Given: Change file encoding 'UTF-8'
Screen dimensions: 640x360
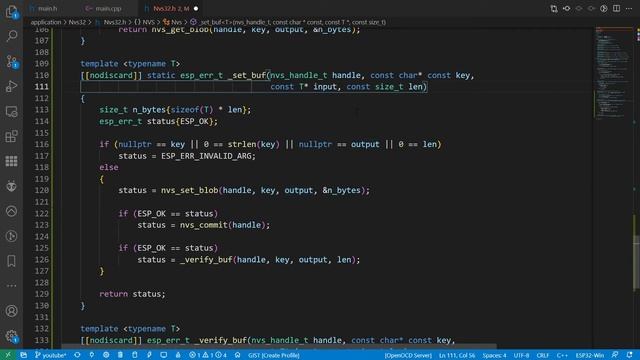Looking at the screenshot, I should pyautogui.click(x=521, y=355).
